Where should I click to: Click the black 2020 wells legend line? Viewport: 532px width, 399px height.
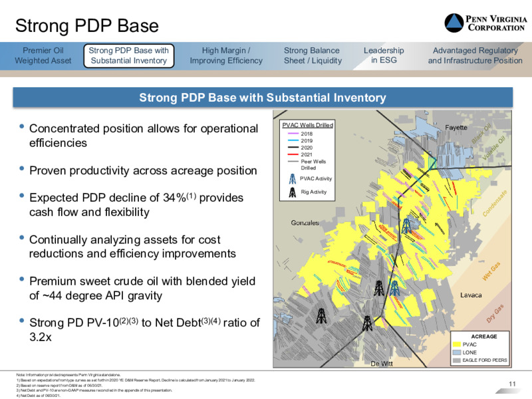click(x=293, y=148)
